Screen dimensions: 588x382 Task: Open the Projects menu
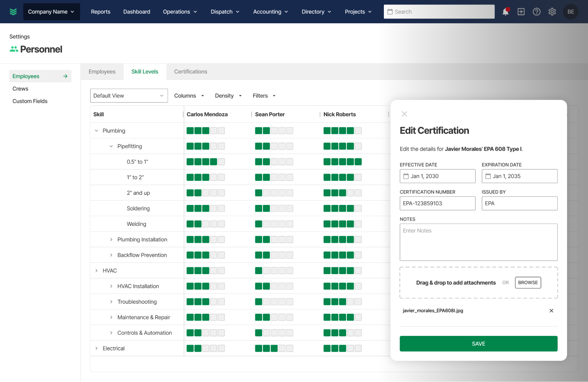pyautogui.click(x=358, y=12)
